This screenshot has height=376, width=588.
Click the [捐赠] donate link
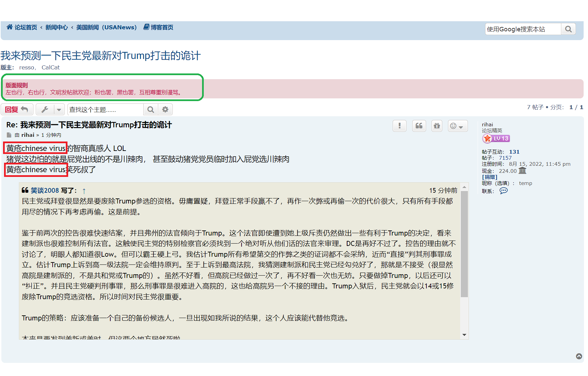click(x=489, y=177)
